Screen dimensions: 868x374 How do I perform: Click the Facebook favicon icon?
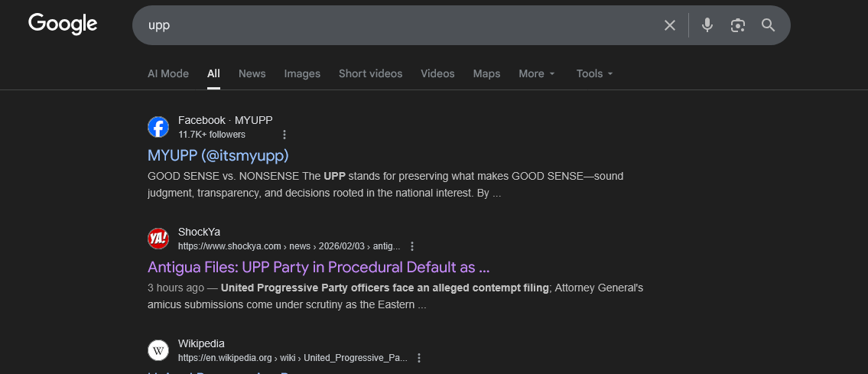158,127
